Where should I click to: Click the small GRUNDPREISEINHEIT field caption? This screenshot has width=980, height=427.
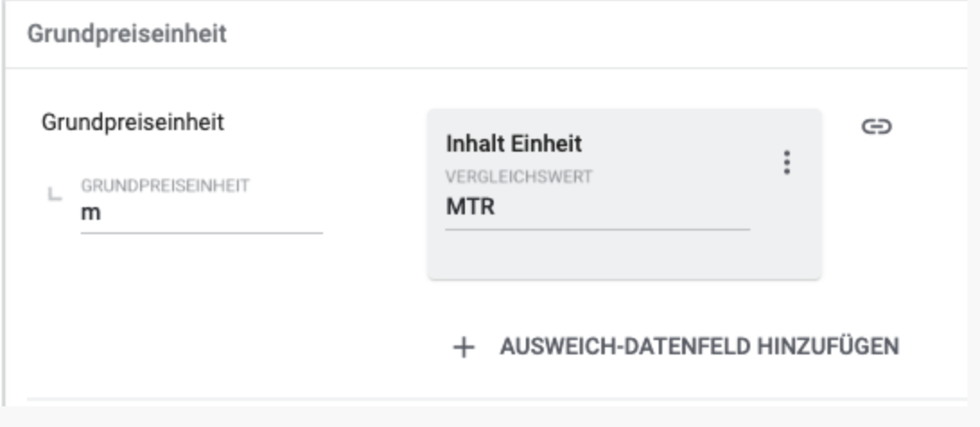click(165, 186)
